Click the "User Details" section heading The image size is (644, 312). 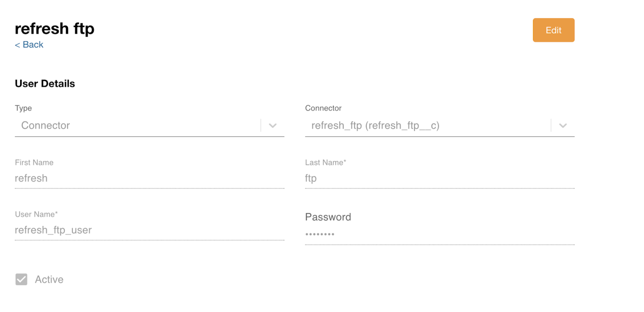coord(45,83)
